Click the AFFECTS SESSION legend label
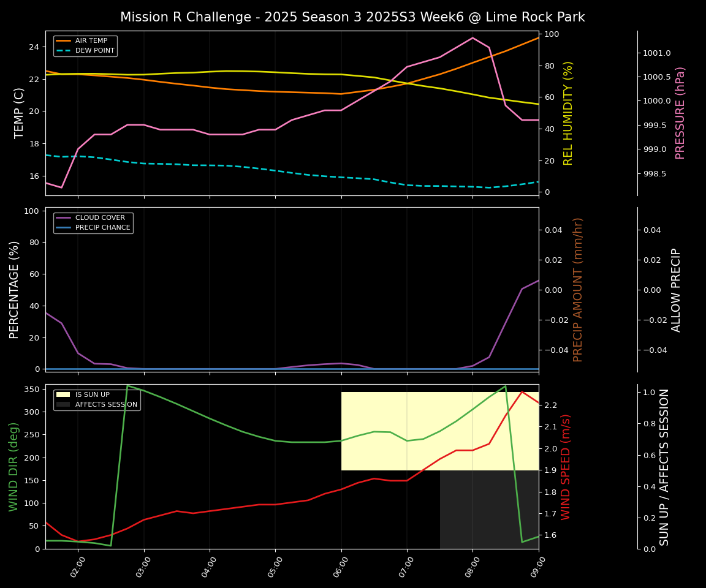Image resolution: width=706 pixels, height=588 pixels. pyautogui.click(x=106, y=404)
